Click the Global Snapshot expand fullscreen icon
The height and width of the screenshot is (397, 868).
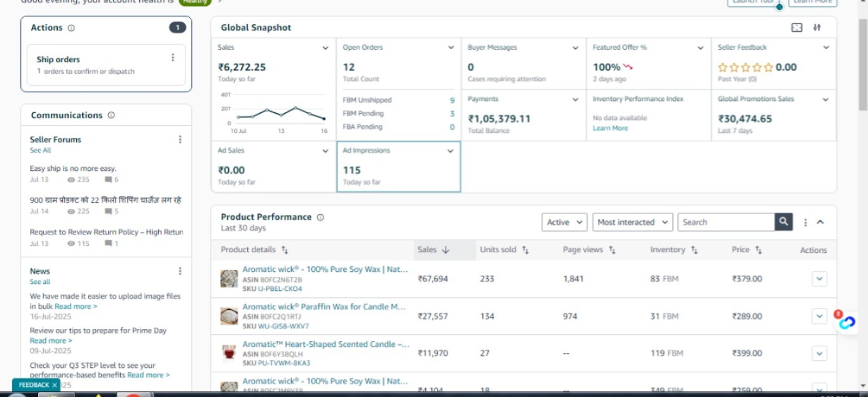797,27
